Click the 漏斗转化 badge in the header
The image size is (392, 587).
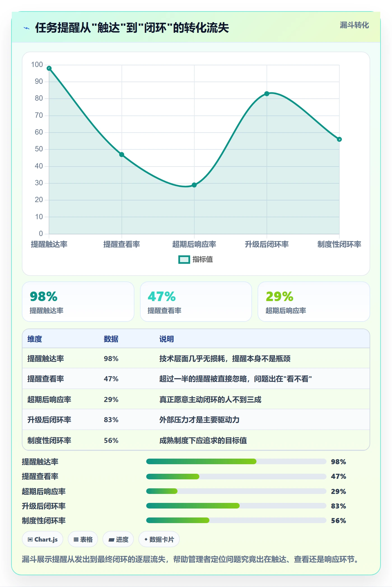click(354, 25)
